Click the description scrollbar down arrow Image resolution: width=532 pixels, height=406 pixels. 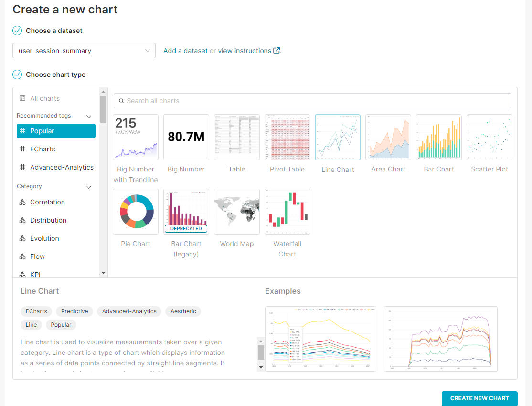pos(261,367)
